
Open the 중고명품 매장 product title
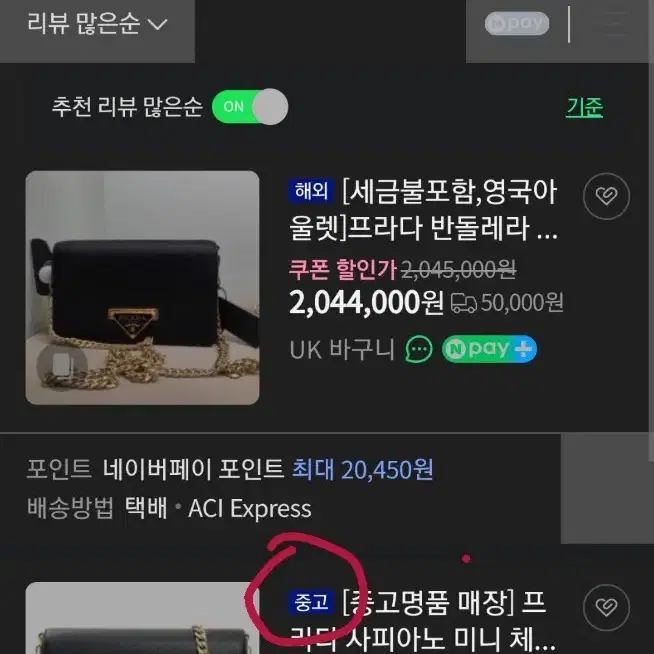click(421, 621)
